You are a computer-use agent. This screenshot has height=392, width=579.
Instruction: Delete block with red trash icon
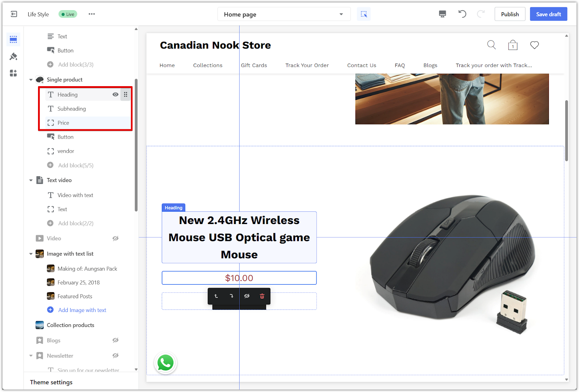[x=262, y=296]
